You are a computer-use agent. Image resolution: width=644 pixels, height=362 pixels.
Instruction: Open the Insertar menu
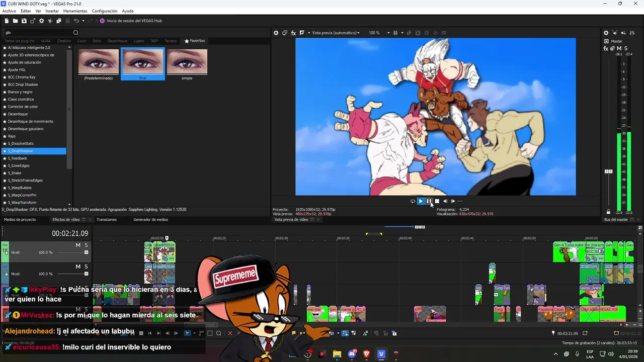click(52, 11)
